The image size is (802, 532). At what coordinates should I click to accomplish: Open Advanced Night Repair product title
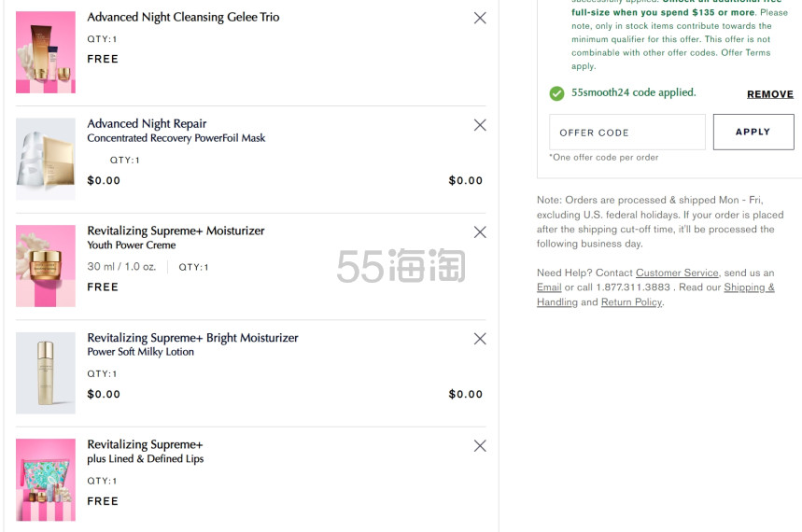147,124
